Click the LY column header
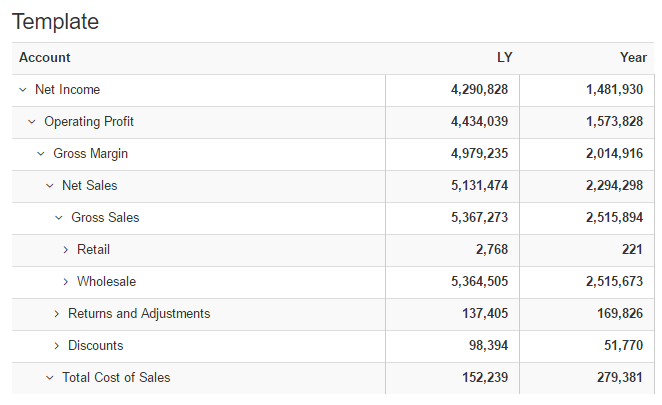The width and height of the screenshot is (662, 405). pyautogui.click(x=504, y=58)
